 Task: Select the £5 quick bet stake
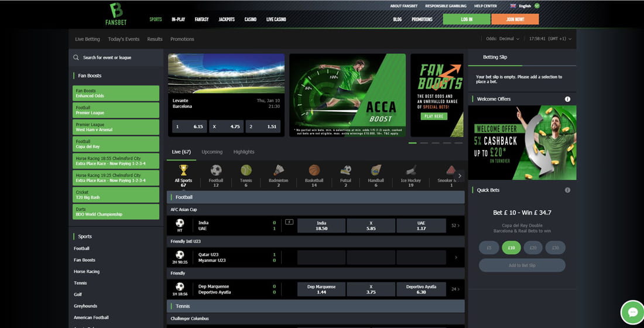488,248
